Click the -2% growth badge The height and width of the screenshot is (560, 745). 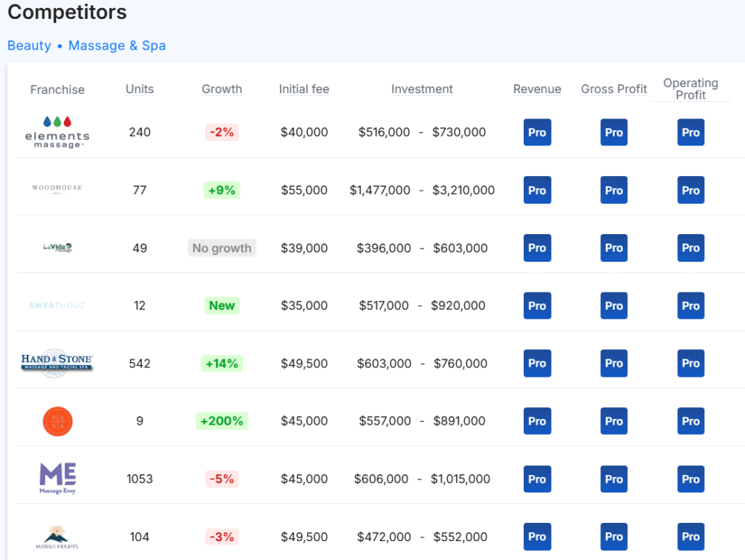[x=222, y=132]
